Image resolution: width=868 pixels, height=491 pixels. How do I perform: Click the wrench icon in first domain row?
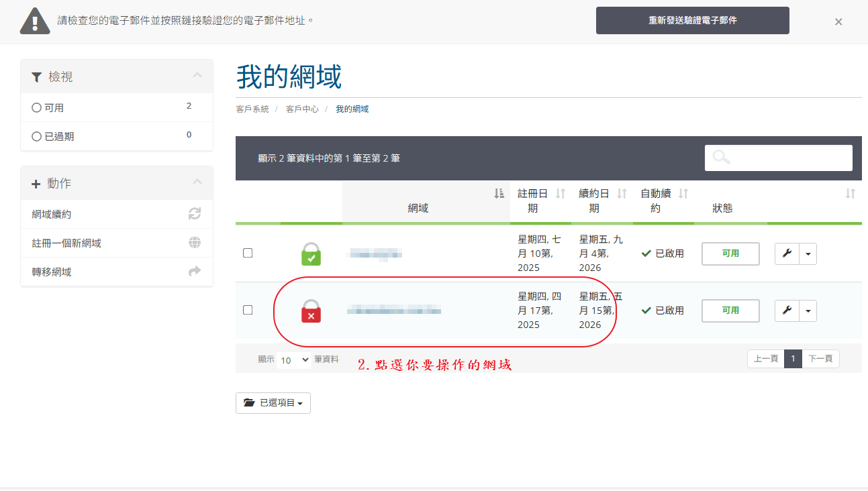coord(787,254)
